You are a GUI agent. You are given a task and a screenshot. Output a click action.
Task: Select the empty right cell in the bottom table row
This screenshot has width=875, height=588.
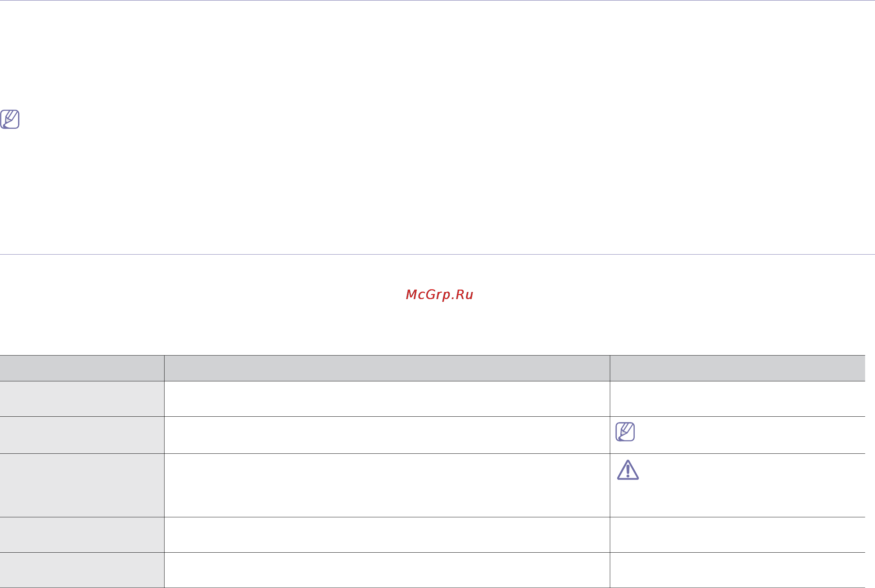click(737, 570)
